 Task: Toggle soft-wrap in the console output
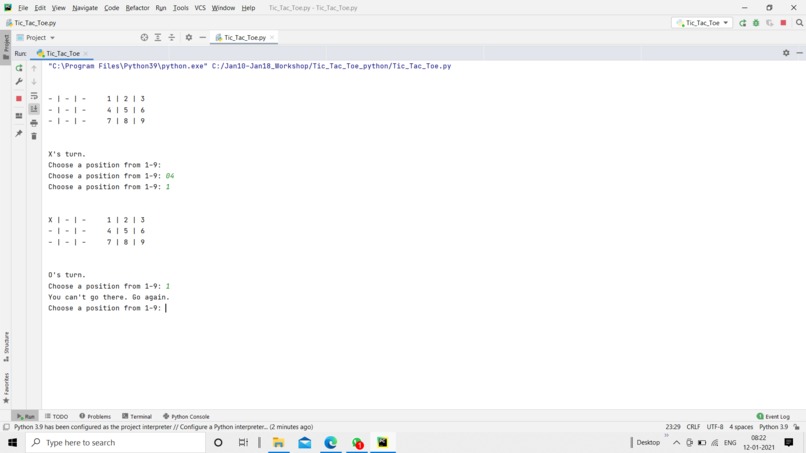pyautogui.click(x=34, y=96)
